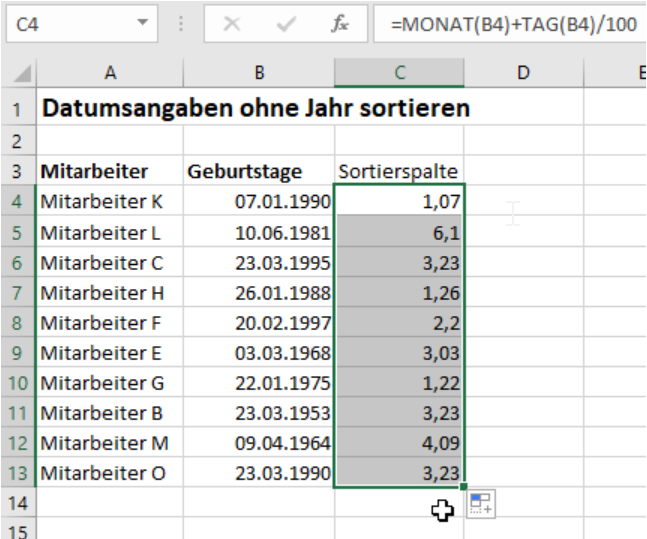Select row 4 header
The height and width of the screenshot is (539, 647).
click(x=18, y=202)
